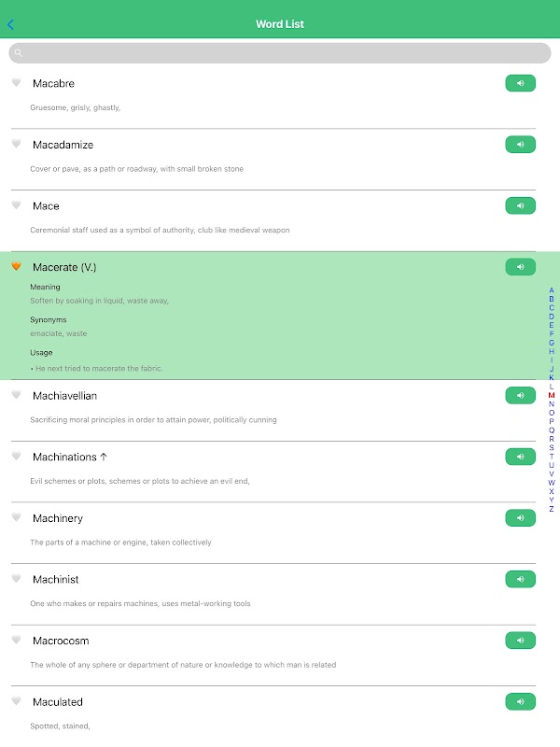Image resolution: width=560 pixels, height=747 pixels.
Task: Play audio for Machiavellian
Action: point(520,396)
